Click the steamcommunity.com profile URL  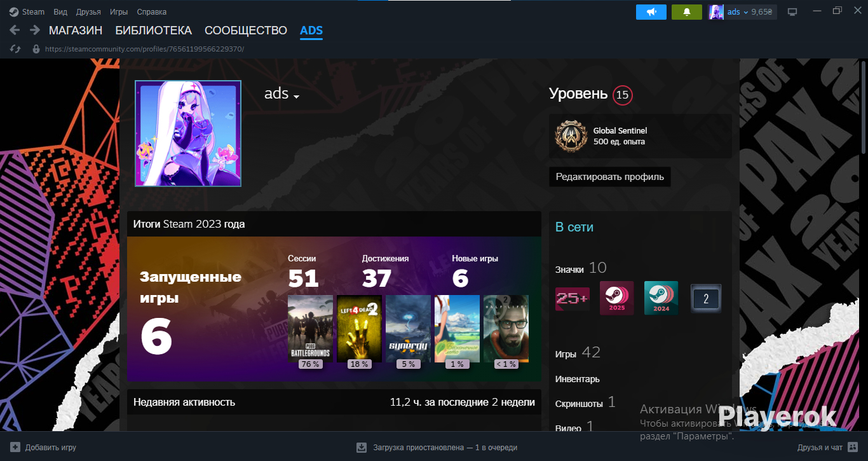144,49
